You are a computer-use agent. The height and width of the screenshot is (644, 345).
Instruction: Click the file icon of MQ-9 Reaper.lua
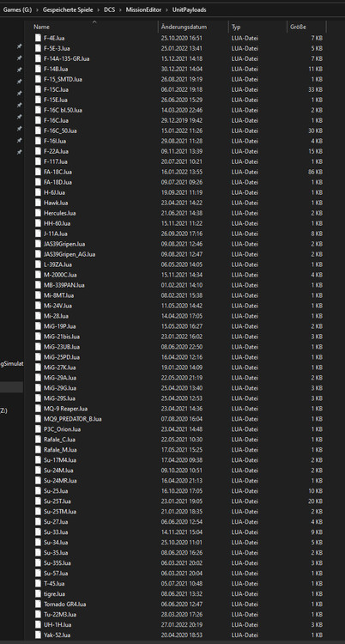pos(39,409)
